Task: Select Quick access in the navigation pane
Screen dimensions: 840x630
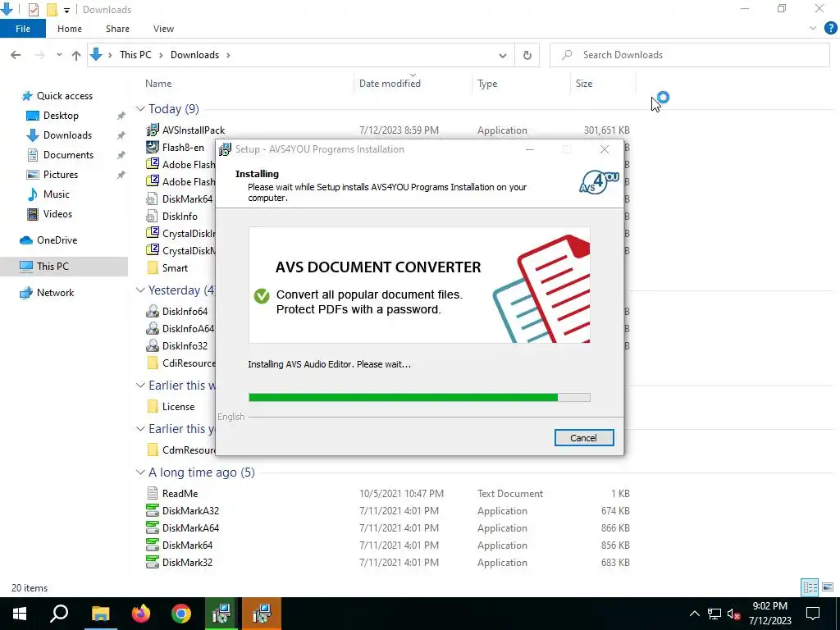Action: pos(64,96)
